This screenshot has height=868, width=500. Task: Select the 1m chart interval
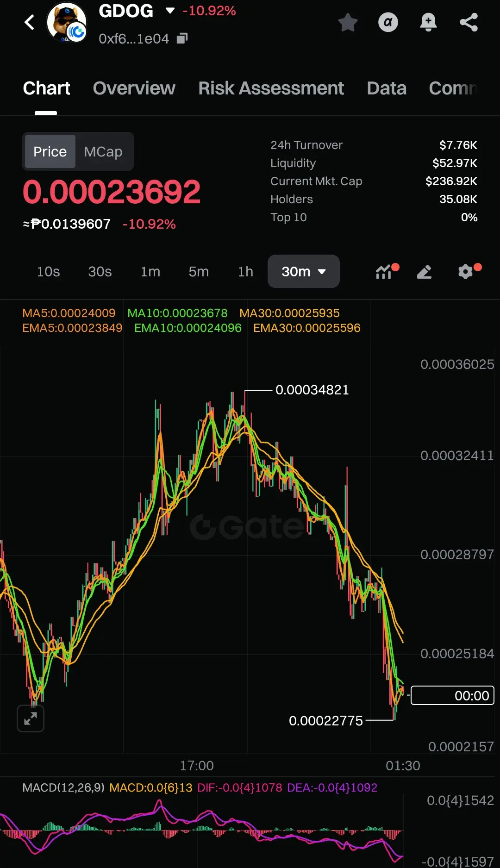(150, 271)
